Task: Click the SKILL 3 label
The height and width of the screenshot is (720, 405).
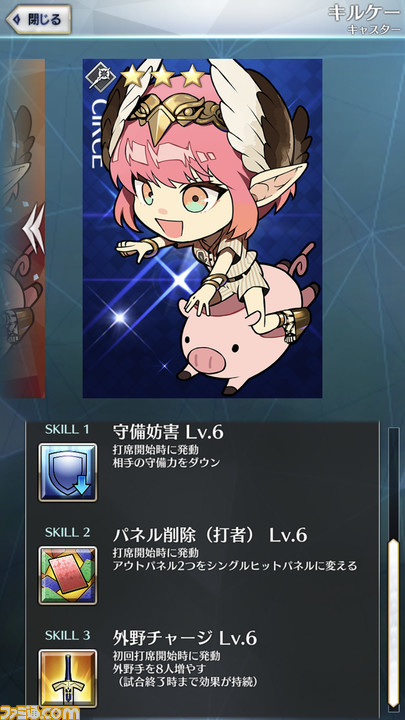Action: point(67,636)
